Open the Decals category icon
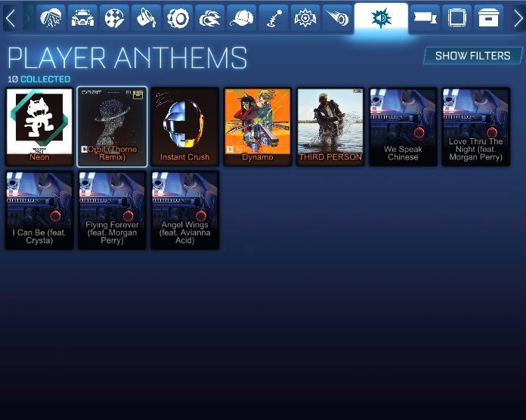526x420 pixels. 114,18
